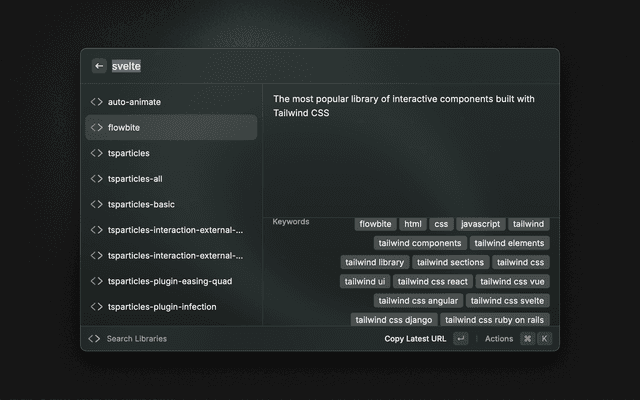This screenshot has width=640, height=400.
Task: Click the code icon next to tsparticles-all
Action: click(x=96, y=179)
